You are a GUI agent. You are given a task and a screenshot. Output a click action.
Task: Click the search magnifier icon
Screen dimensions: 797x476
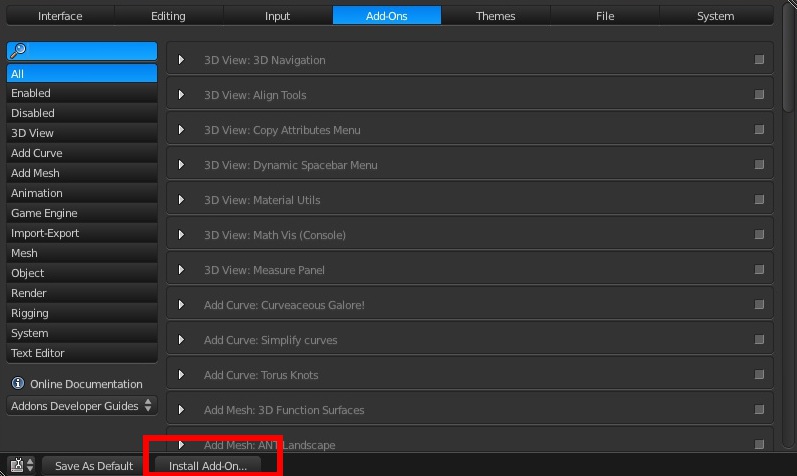click(x=18, y=50)
